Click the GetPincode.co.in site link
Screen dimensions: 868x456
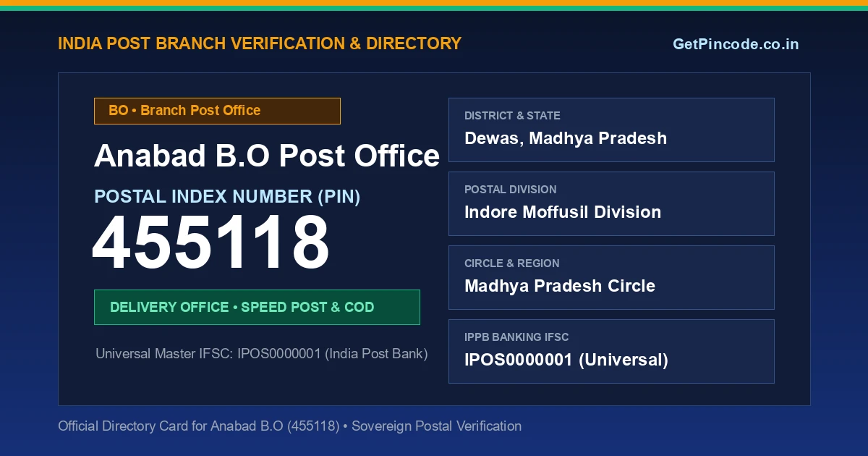[736, 44]
